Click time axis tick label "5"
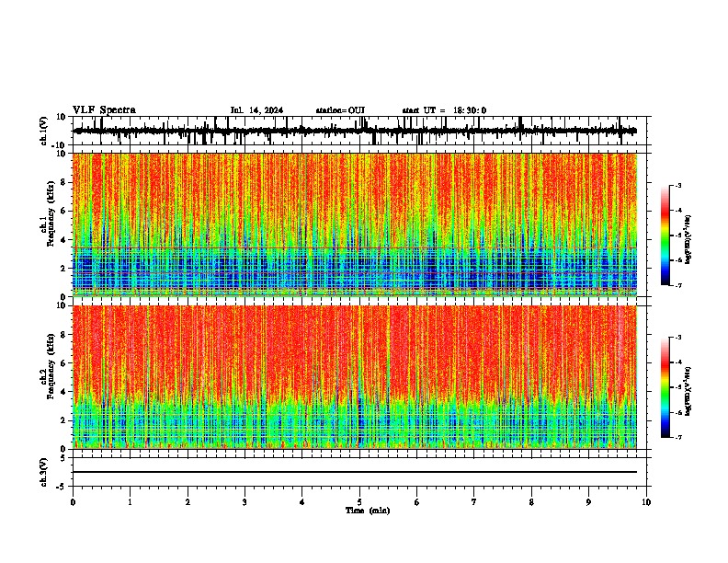The height and width of the screenshot is (563, 728). tap(359, 502)
